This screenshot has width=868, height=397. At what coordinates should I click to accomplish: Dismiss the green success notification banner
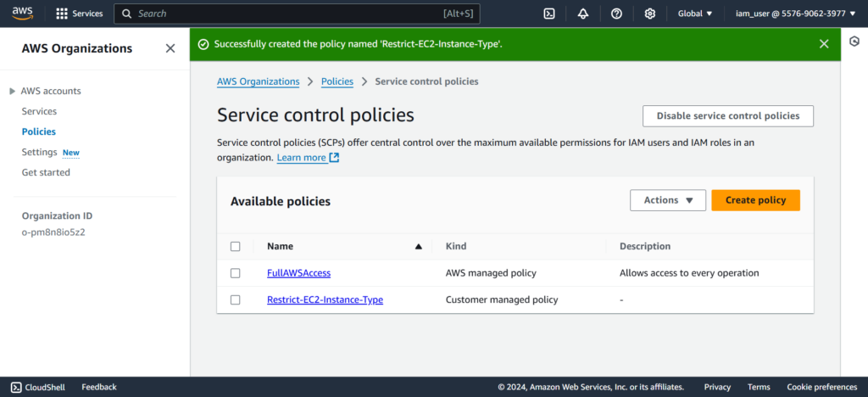(824, 44)
